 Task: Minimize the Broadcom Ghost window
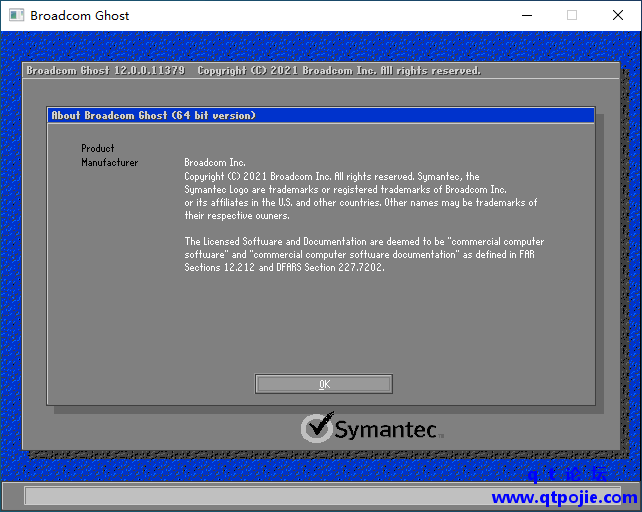click(527, 16)
